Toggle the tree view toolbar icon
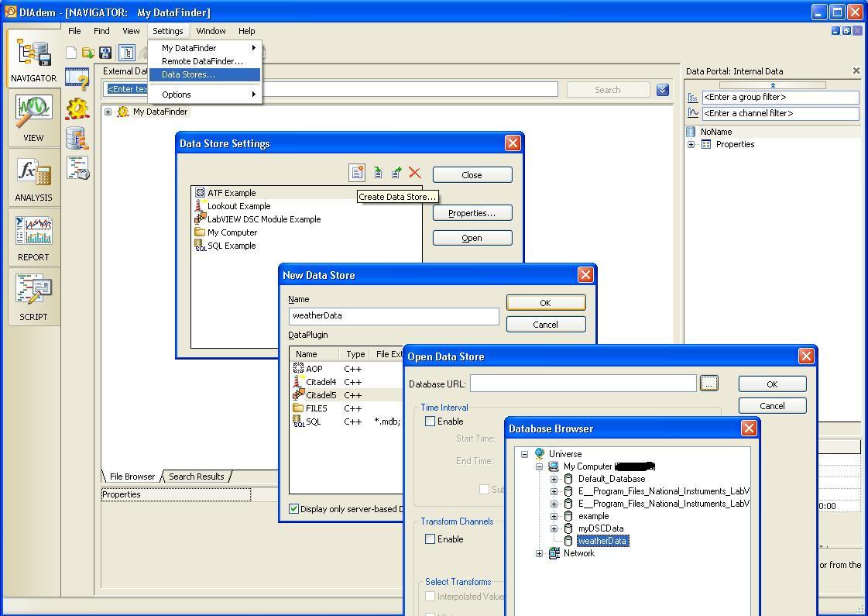Image resolution: width=868 pixels, height=616 pixels. (127, 53)
